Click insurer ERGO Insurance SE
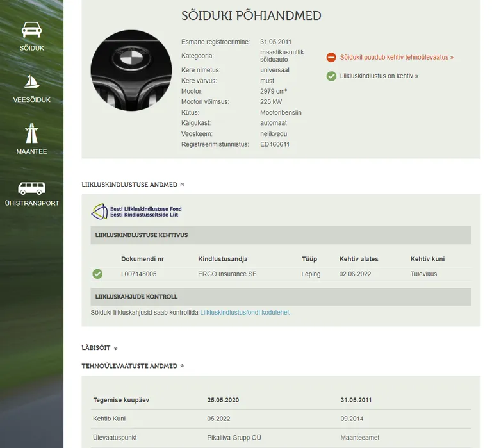The width and height of the screenshot is (492, 448). click(x=227, y=274)
